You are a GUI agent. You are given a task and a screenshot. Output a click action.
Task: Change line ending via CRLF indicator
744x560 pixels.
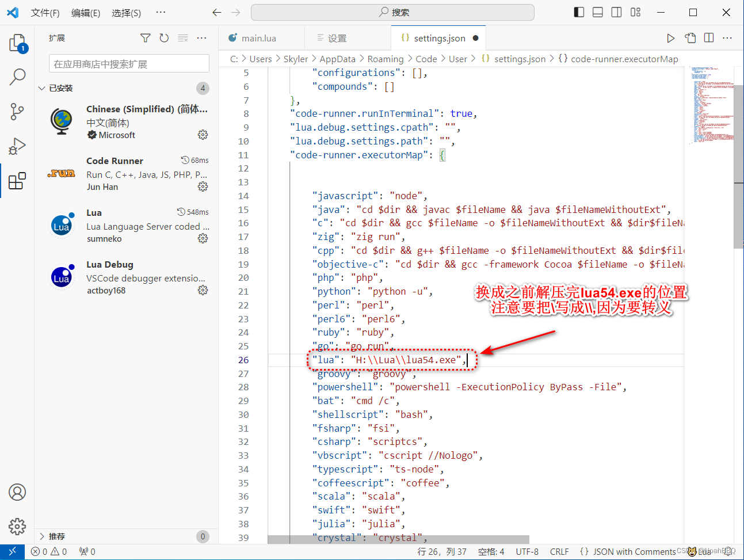(559, 551)
